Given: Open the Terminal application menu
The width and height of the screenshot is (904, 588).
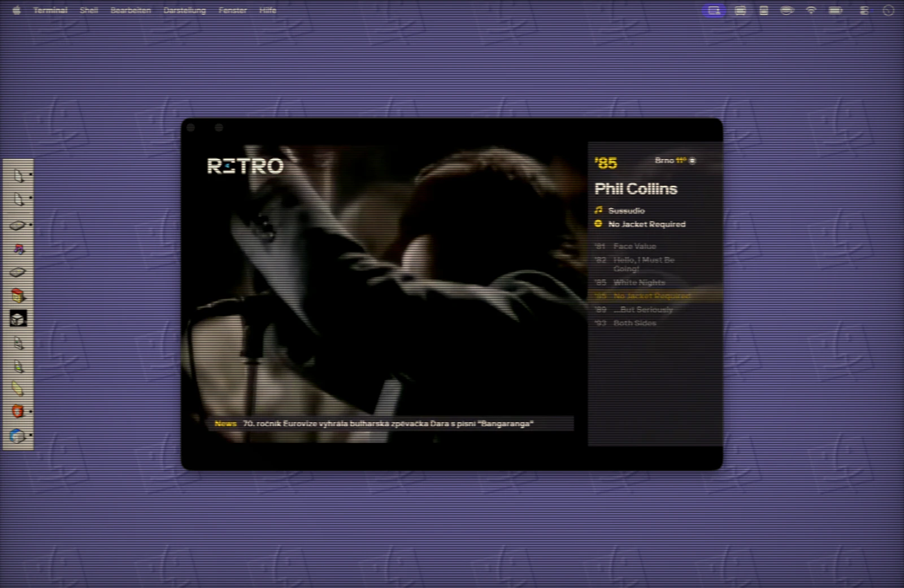Looking at the screenshot, I should (50, 10).
